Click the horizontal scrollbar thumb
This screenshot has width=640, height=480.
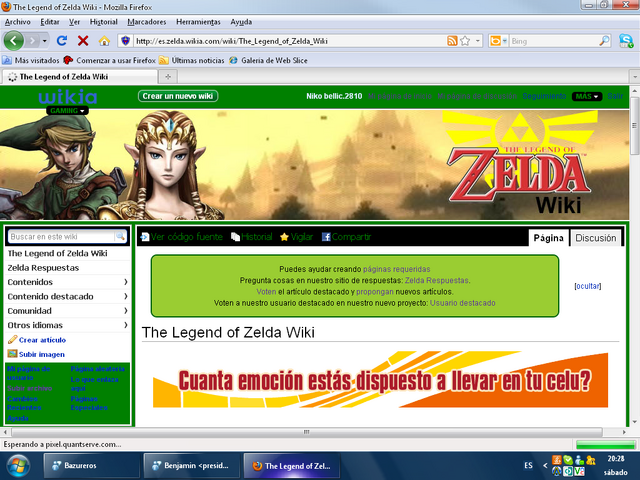point(307,432)
